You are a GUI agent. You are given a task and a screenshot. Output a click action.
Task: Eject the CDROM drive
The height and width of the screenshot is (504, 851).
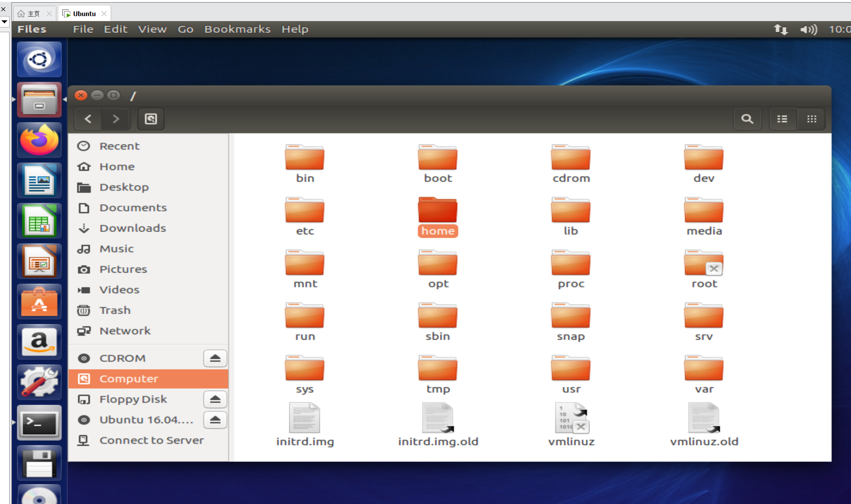215,358
